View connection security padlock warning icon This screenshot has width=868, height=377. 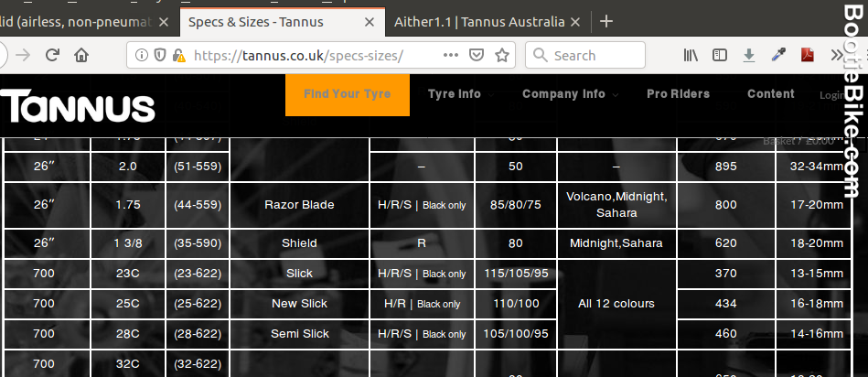coord(178,55)
